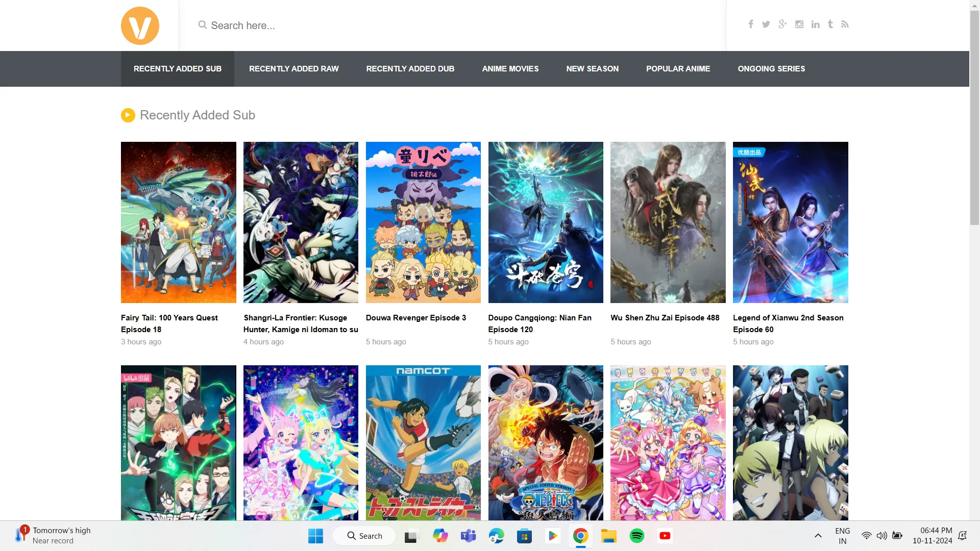Screen dimensions: 980x551
Task: Click the Instagram icon in the header
Action: coord(799,24)
